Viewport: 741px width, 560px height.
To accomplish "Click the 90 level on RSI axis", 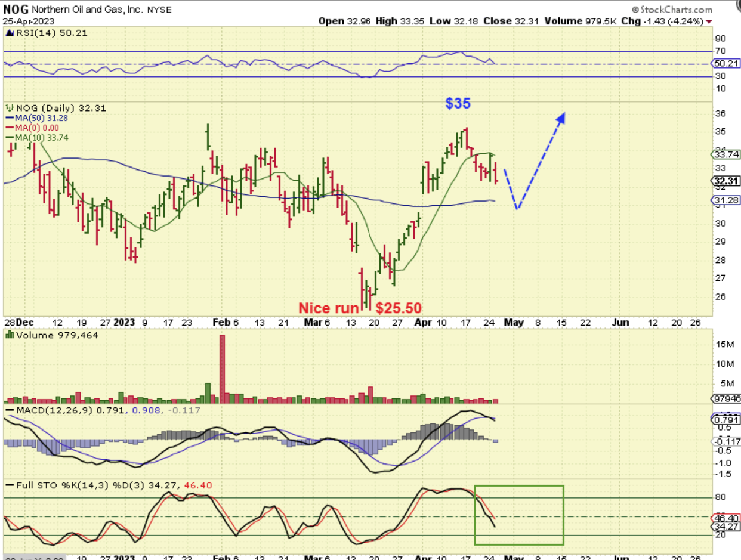I will tap(721, 38).
